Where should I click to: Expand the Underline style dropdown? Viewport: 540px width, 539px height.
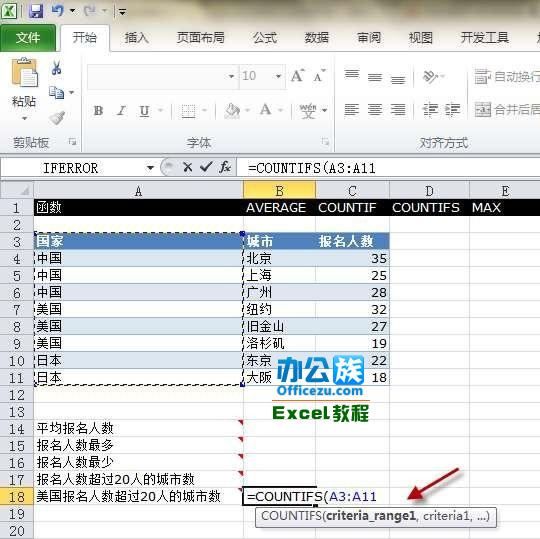point(160,111)
